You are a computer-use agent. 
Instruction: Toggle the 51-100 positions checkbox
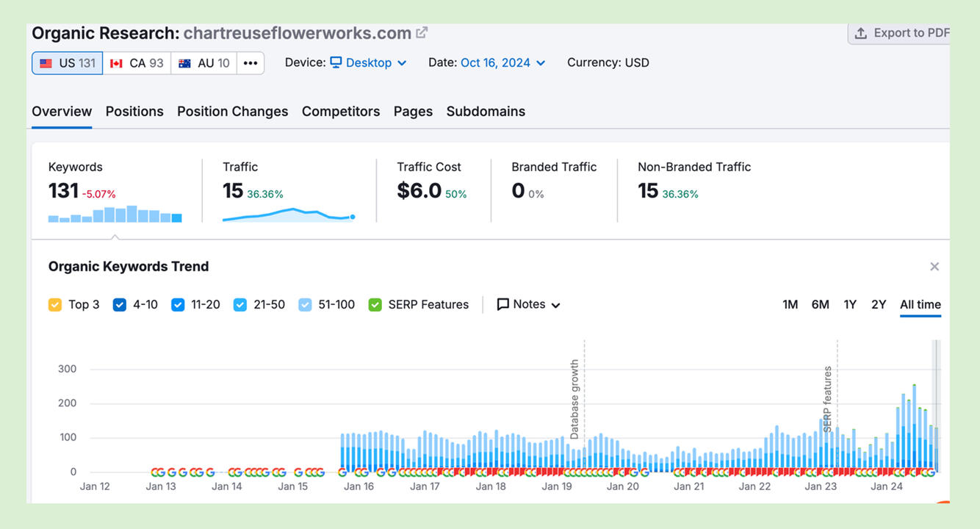click(x=306, y=305)
